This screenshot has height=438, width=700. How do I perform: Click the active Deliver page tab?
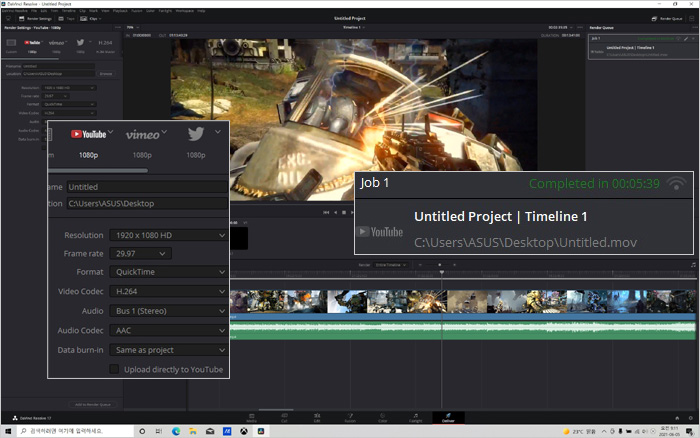coord(448,418)
